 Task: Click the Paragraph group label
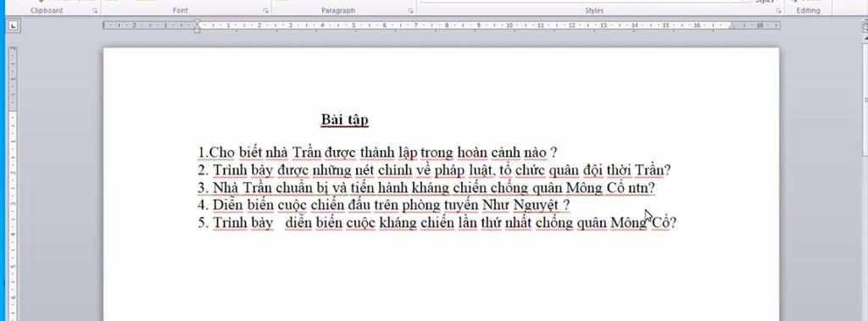pyautogui.click(x=338, y=10)
